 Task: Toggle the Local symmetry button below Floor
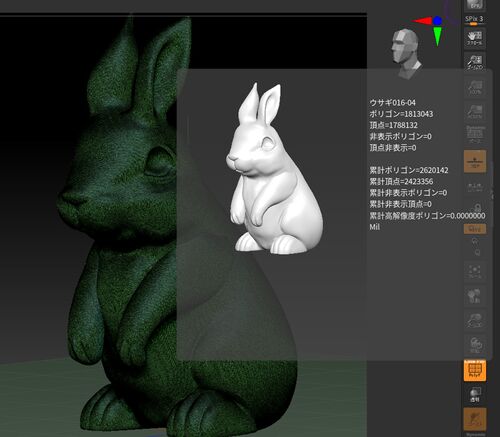click(475, 187)
